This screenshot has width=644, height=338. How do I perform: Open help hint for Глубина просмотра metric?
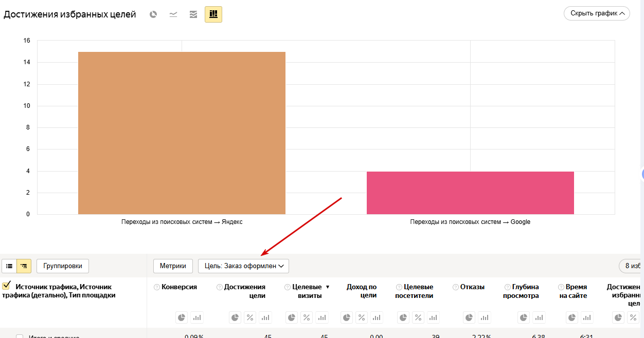click(507, 287)
